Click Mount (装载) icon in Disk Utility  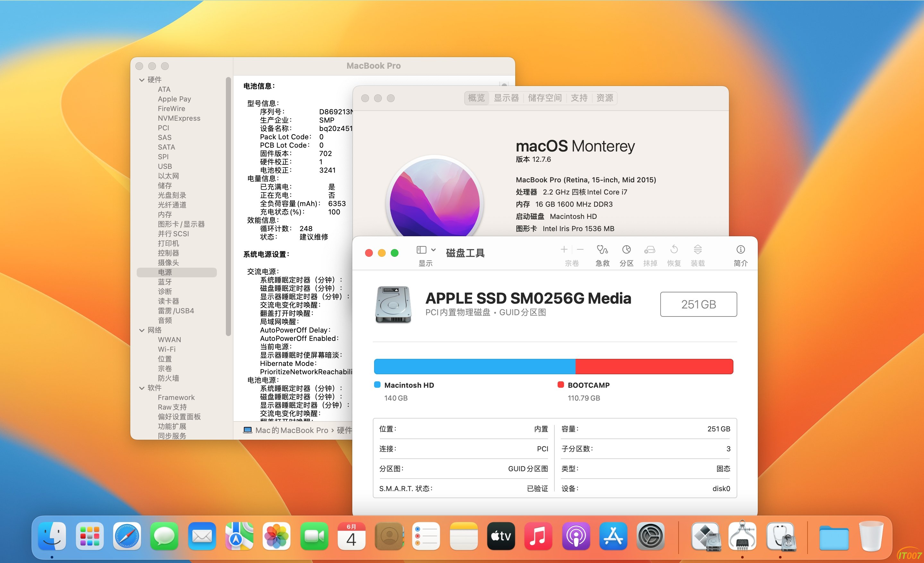(697, 250)
